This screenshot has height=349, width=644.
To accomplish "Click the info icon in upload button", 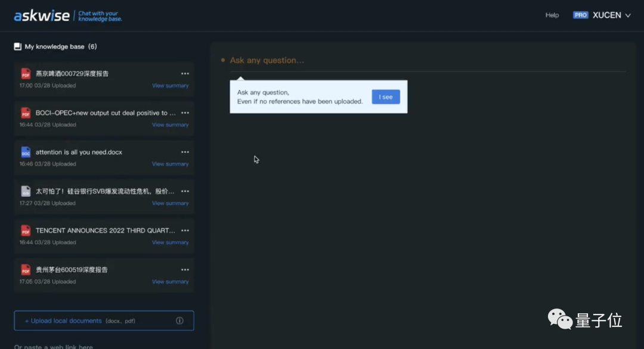I will 179,320.
